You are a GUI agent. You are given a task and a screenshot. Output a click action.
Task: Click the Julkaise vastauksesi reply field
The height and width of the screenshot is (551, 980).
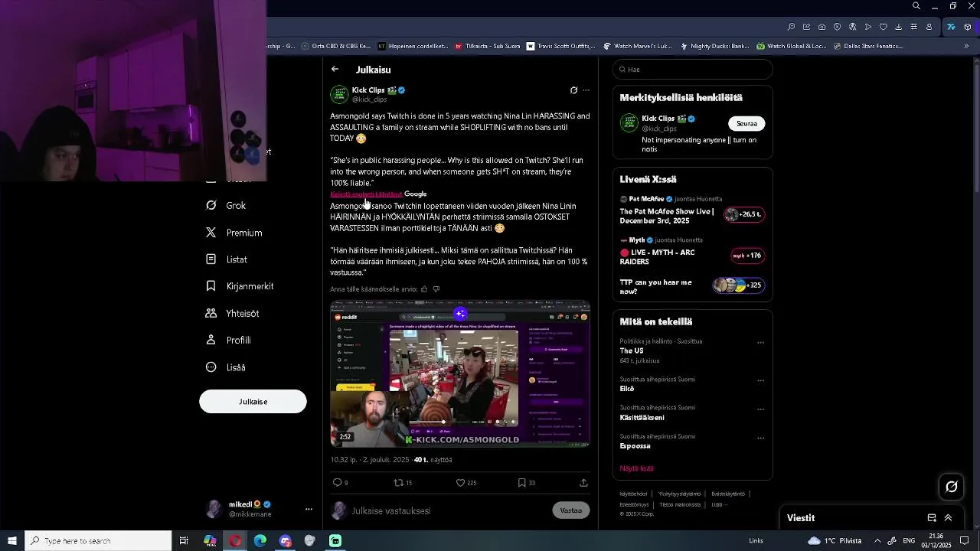tap(449, 511)
